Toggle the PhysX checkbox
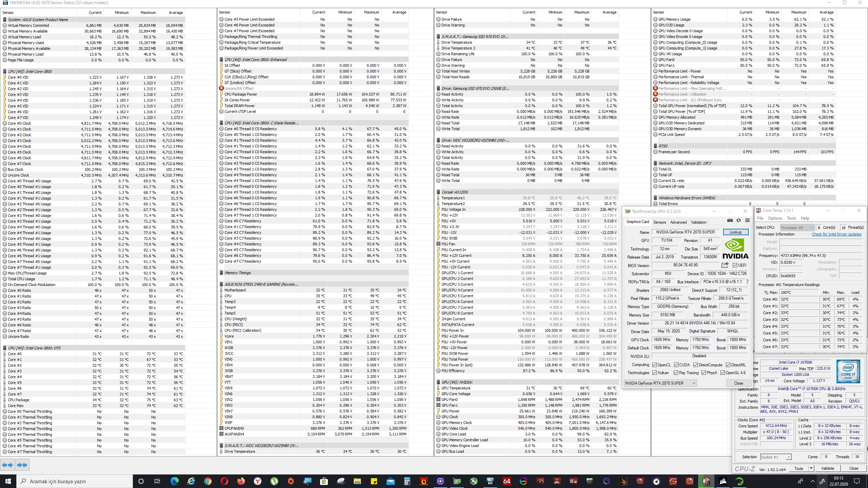Screen dimensions: 868x488 click(x=704, y=373)
